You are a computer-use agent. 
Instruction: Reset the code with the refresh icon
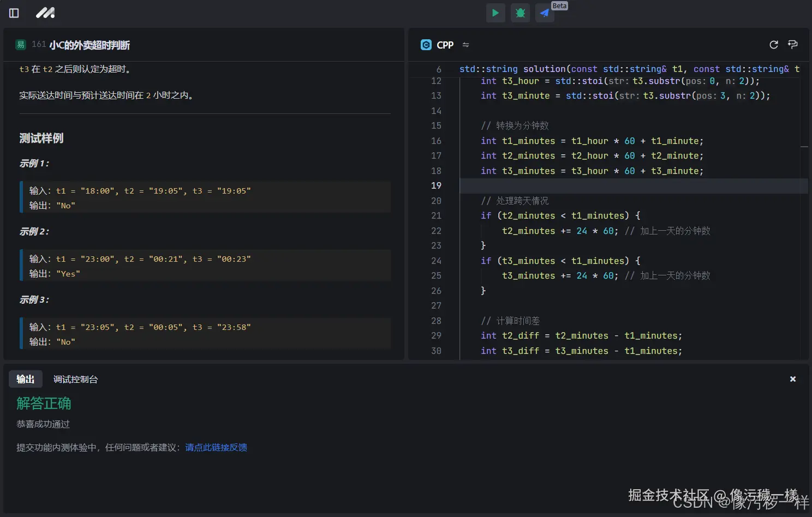pyautogui.click(x=773, y=45)
